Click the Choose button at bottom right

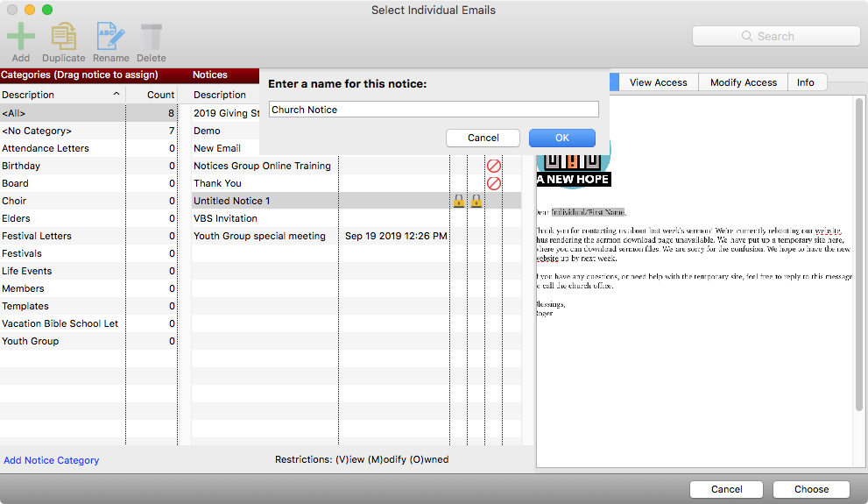click(x=811, y=489)
